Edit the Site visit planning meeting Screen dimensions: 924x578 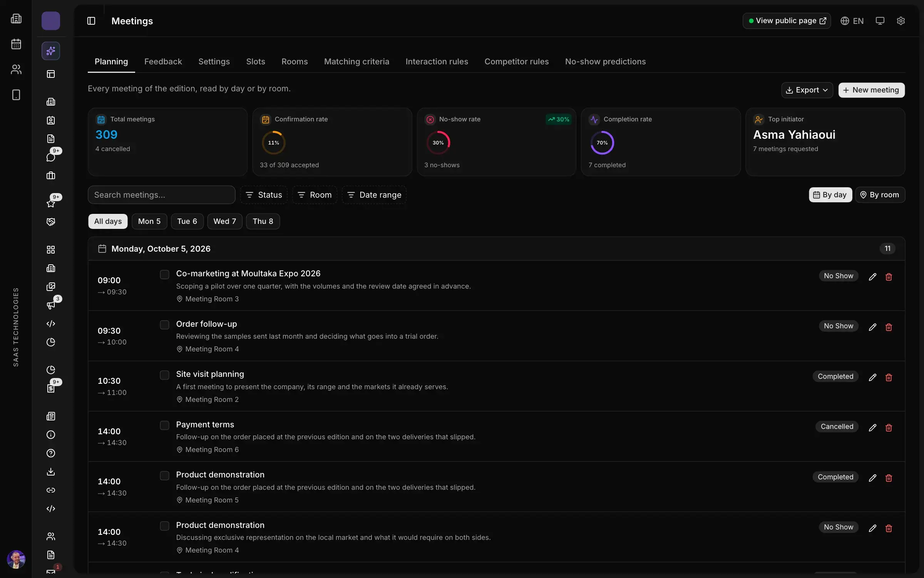coord(872,377)
